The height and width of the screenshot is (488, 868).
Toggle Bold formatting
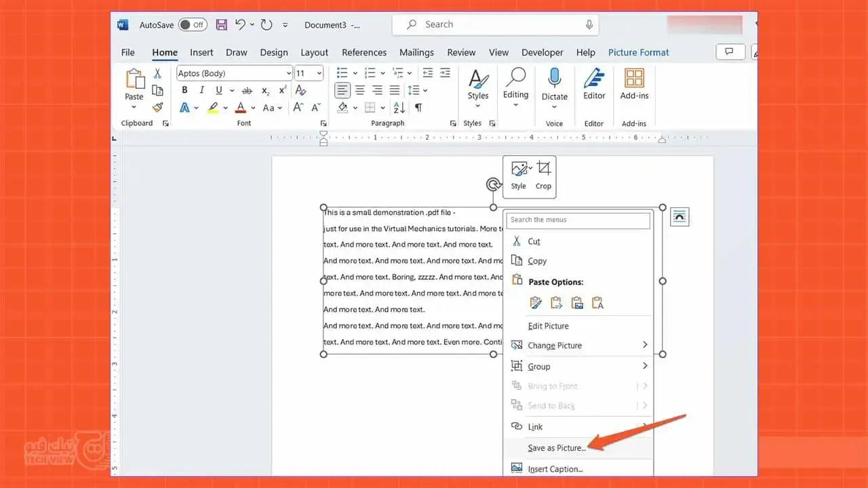[184, 90]
